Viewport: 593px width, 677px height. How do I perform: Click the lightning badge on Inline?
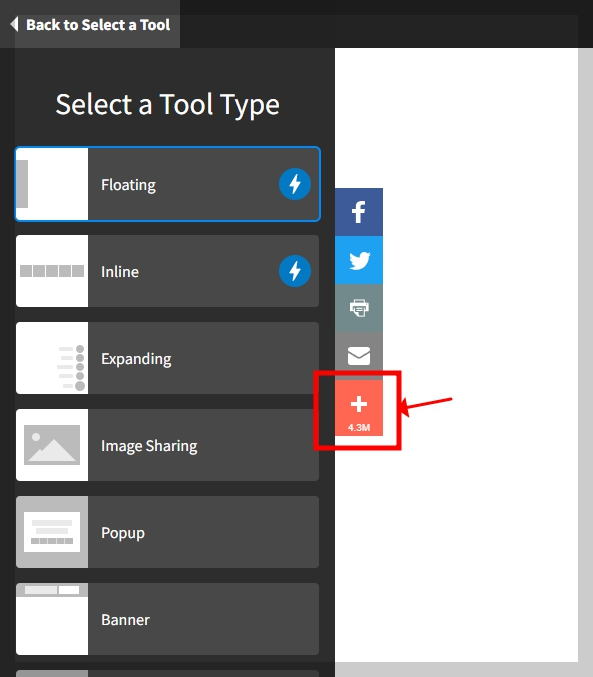pos(295,271)
